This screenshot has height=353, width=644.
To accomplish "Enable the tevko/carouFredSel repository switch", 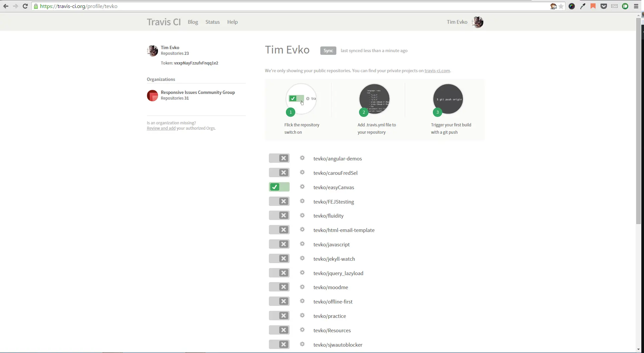I will tap(279, 172).
